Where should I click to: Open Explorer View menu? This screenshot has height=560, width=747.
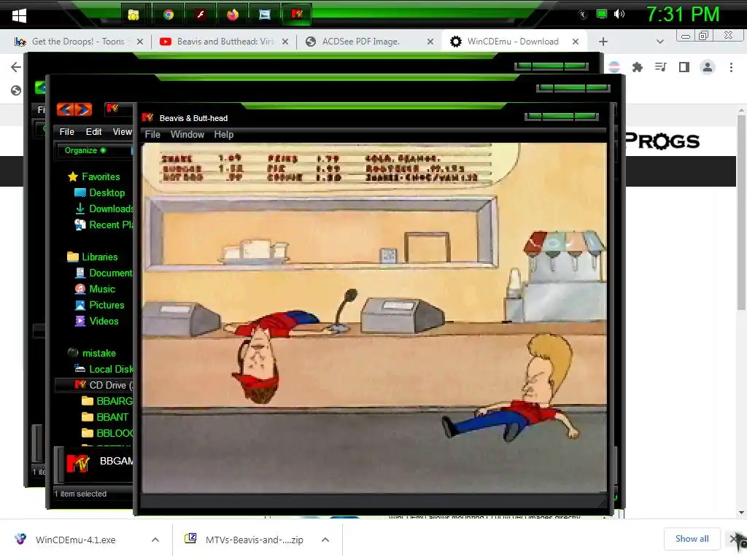pos(122,132)
